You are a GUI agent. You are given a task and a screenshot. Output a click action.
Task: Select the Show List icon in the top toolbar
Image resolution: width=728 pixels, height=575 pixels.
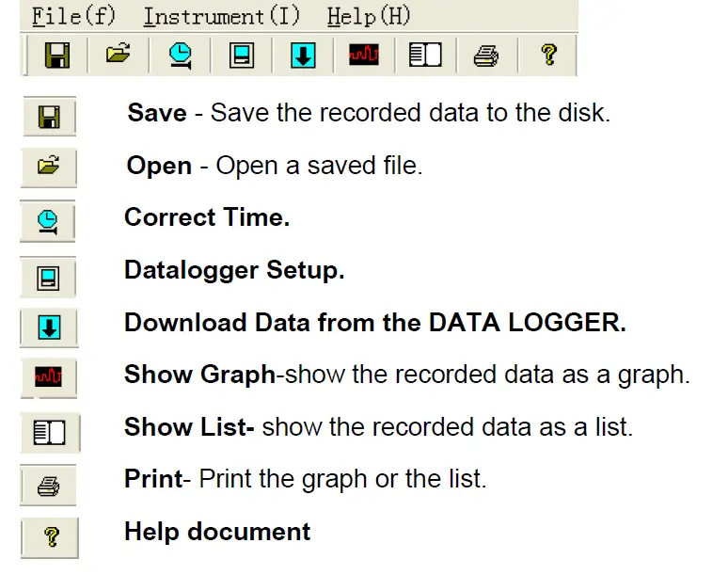point(425,56)
